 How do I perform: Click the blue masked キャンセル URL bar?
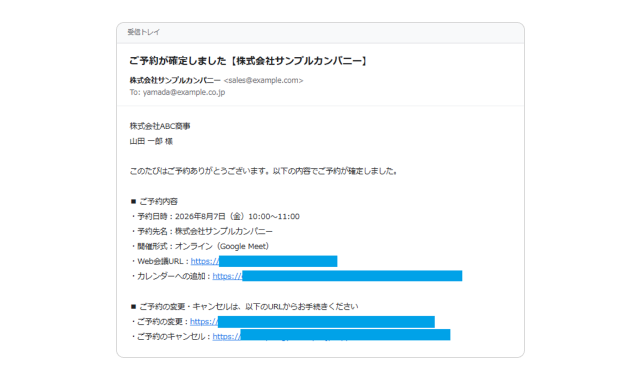[x=345, y=335]
